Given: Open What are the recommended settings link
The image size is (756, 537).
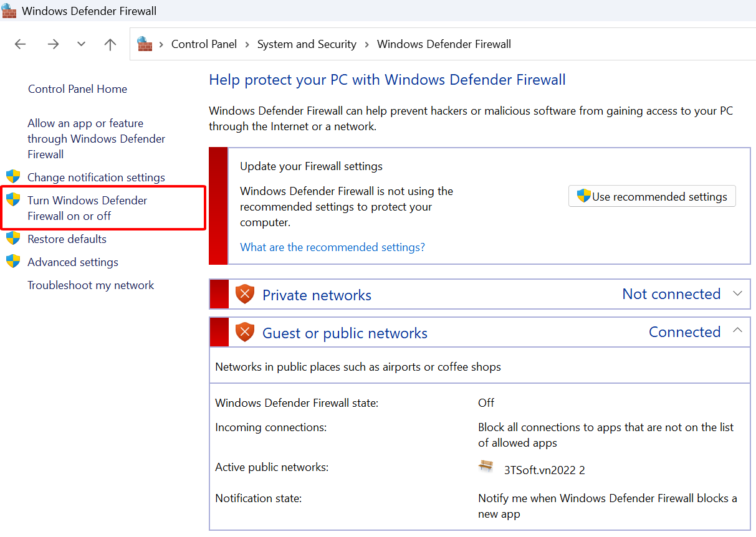Looking at the screenshot, I should (x=332, y=247).
